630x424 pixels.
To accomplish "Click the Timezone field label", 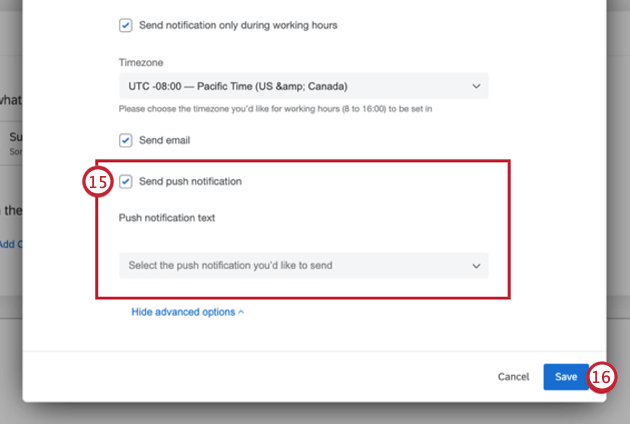I will tap(139, 62).
